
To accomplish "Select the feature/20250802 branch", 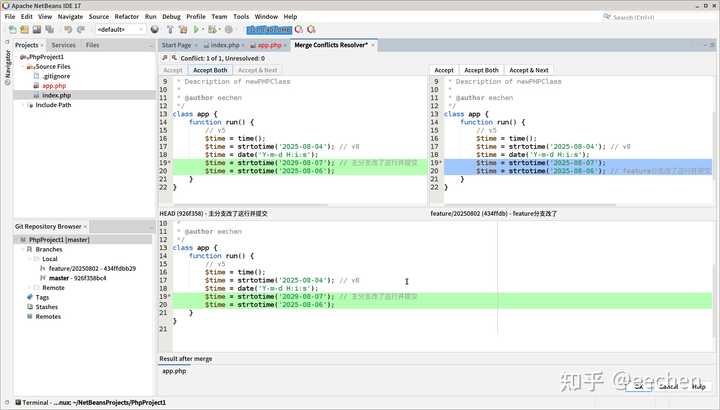I will pyautogui.click(x=92, y=269).
